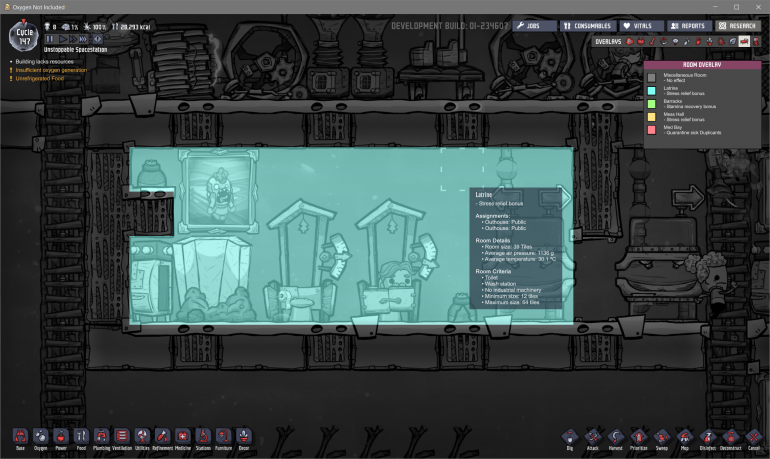Set game speed to fastest

coord(83,39)
